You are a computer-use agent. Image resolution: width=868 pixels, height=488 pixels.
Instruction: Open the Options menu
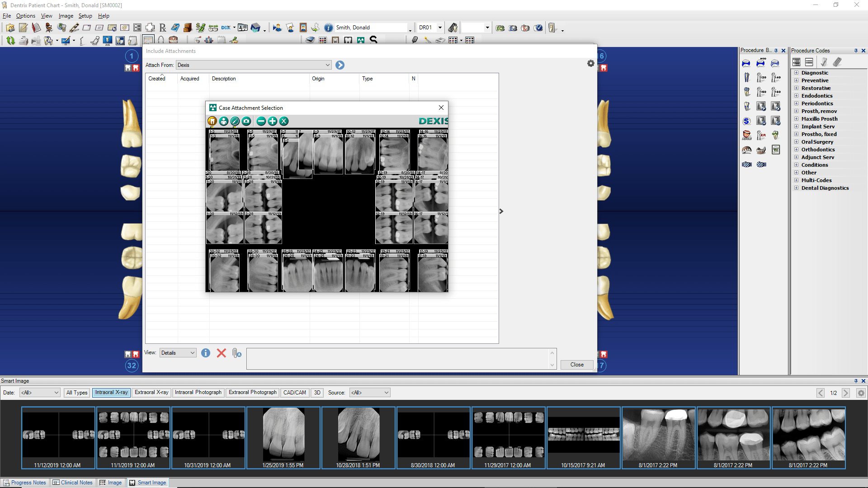point(26,16)
